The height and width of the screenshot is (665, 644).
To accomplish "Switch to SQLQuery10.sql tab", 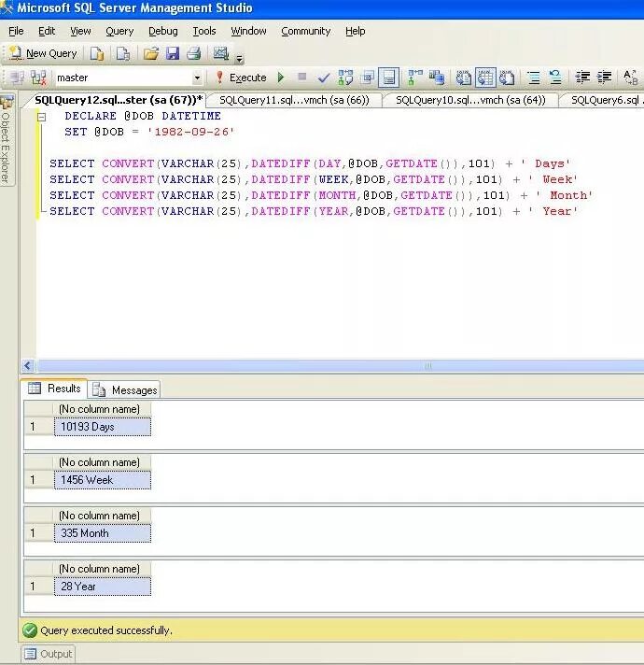I will tap(470, 100).
